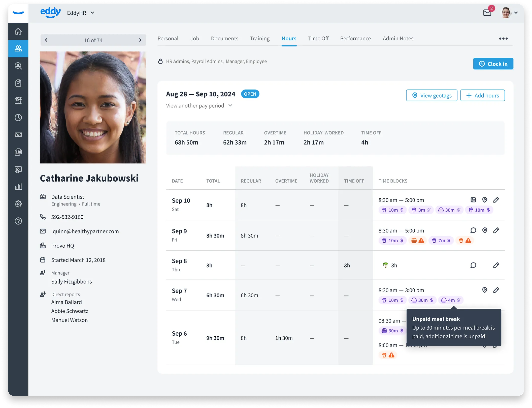Click the Add hours button

pyautogui.click(x=483, y=95)
